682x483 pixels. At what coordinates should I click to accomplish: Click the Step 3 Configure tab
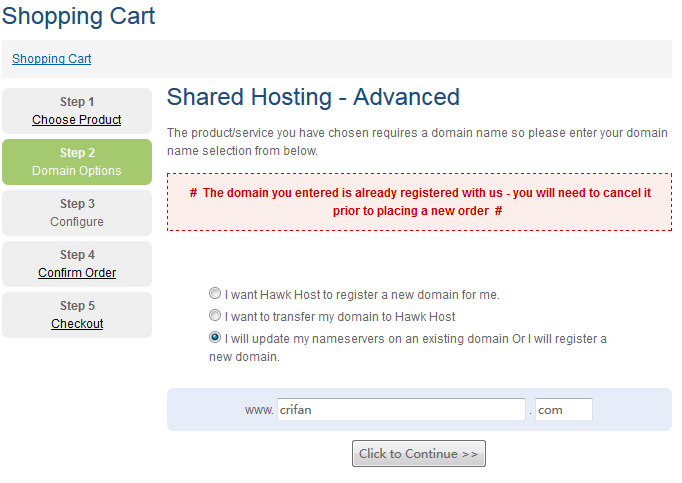(77, 213)
